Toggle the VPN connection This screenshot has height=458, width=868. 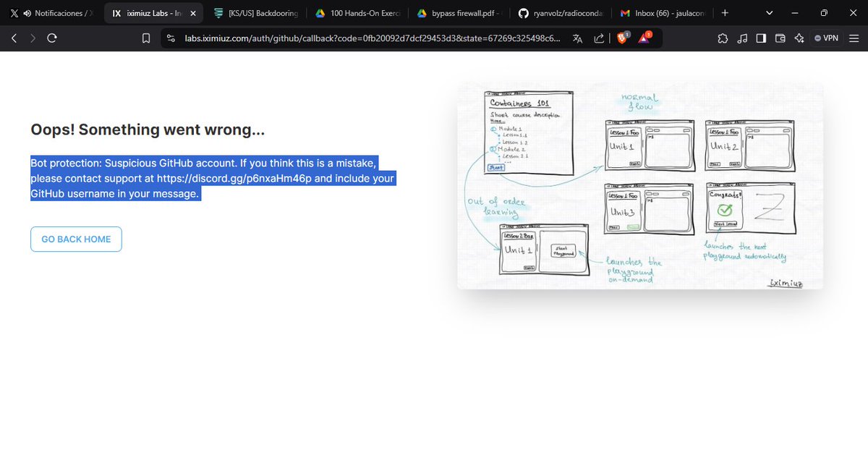[x=825, y=38]
